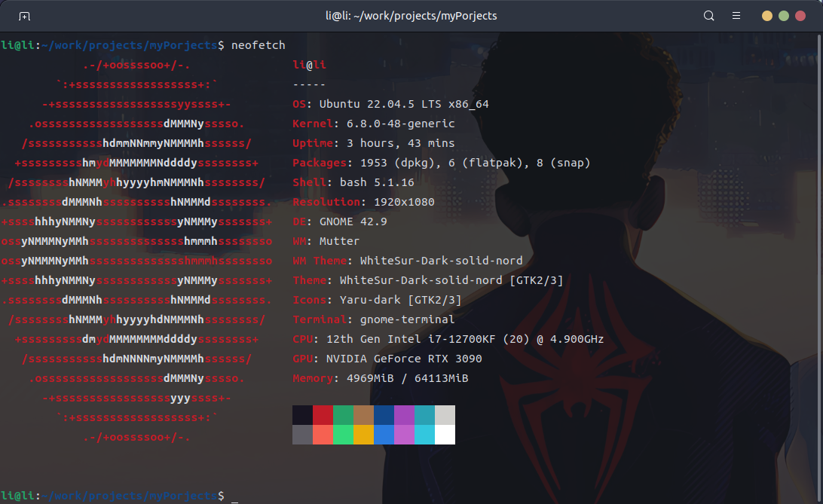Click the CPU line i7-12700KF
This screenshot has width=823, height=504.
pyautogui.click(x=448, y=339)
